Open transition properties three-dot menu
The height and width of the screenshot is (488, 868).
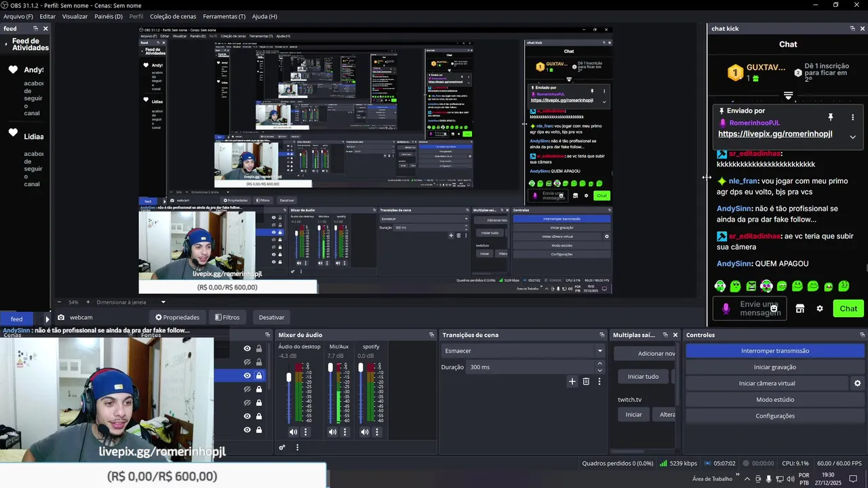click(x=599, y=382)
